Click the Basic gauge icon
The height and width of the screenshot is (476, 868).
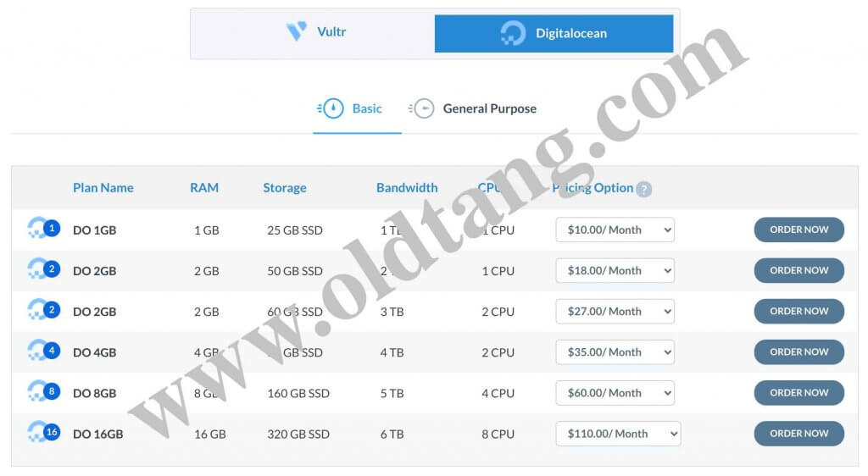[x=331, y=108]
